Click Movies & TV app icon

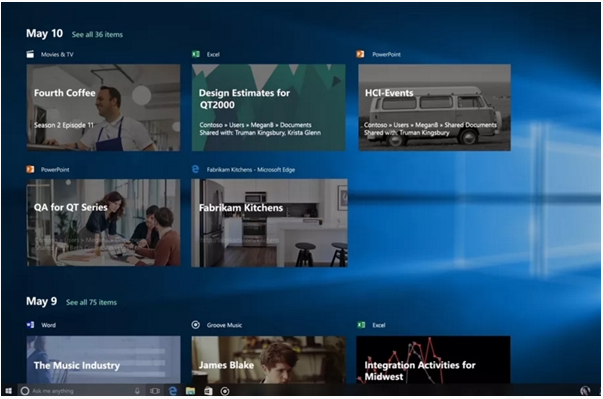[30, 54]
